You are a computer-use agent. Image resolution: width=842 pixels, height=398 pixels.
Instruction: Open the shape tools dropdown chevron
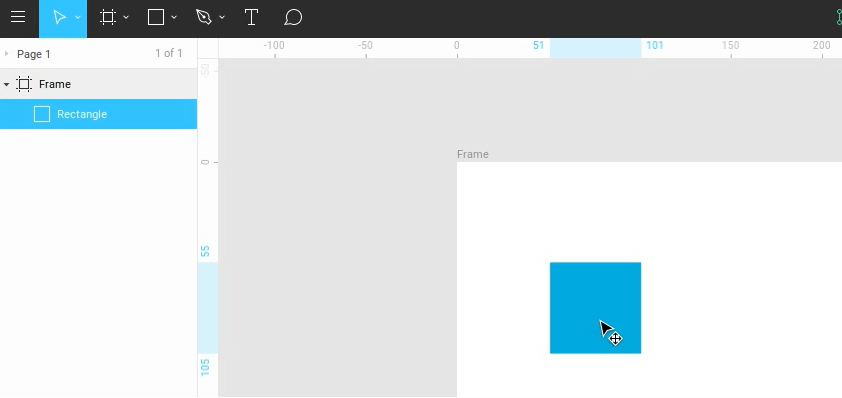pos(174,17)
